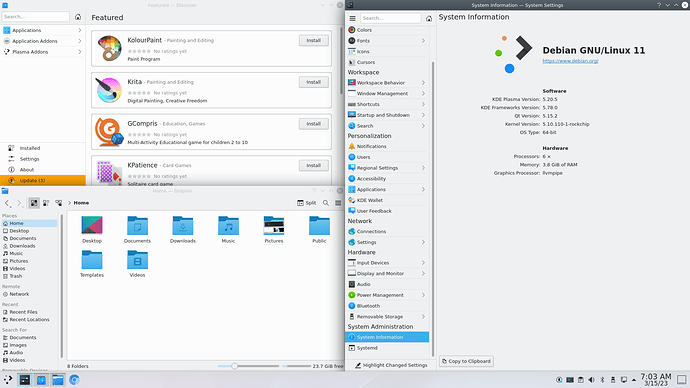Image resolution: width=690 pixels, height=388 pixels.
Task: Open KolourPaint app icon in Discover
Action: point(109,48)
